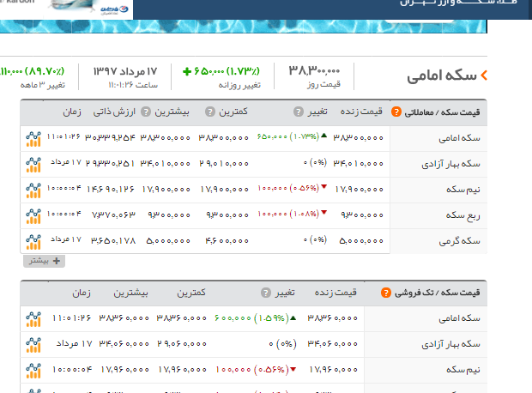Click ارزش ذاتی value ۳۰,۳۳۹,۲۵۴
532x393 pixels.
110,137
